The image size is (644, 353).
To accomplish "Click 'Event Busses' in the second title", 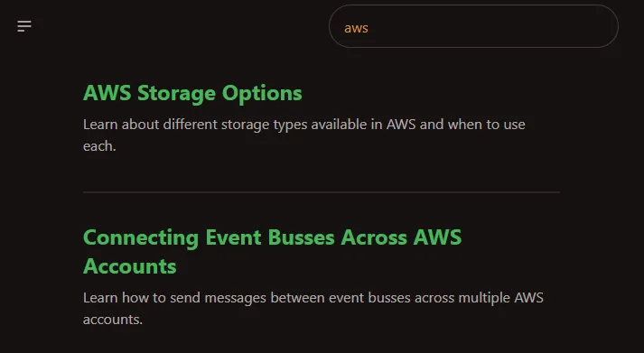I will click(x=270, y=237).
